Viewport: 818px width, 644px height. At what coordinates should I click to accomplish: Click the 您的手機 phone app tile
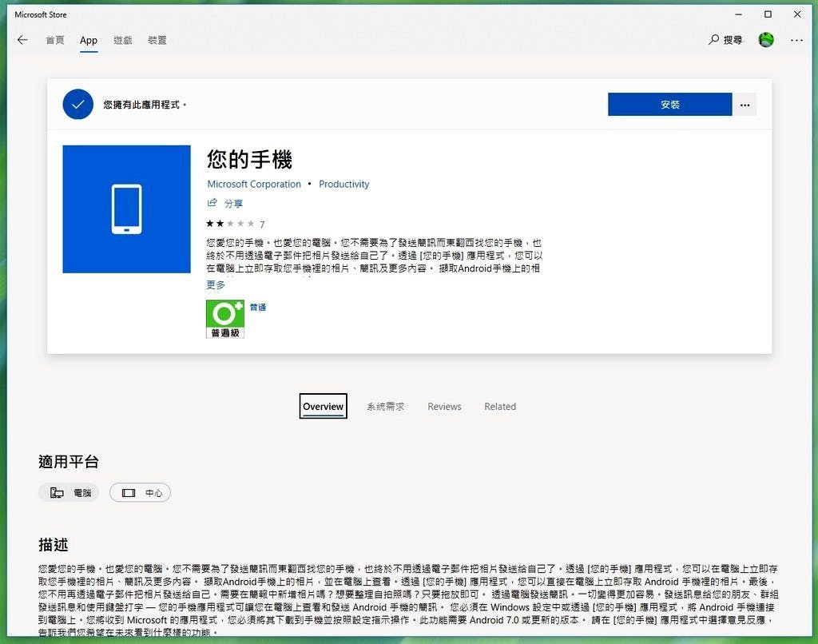126,209
